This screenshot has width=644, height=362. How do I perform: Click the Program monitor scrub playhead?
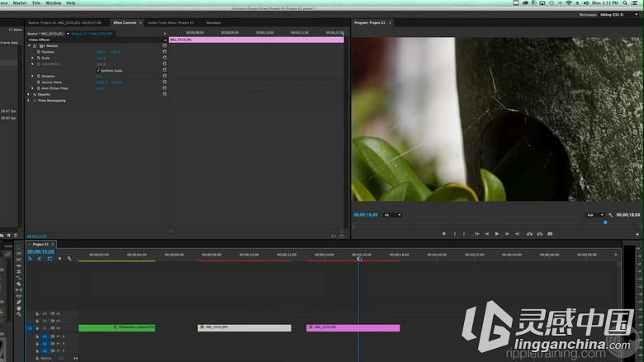click(605, 223)
